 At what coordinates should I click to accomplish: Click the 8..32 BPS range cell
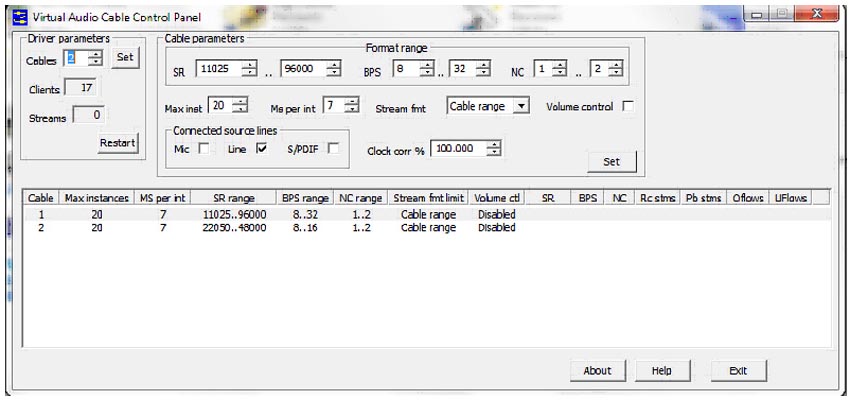point(305,214)
